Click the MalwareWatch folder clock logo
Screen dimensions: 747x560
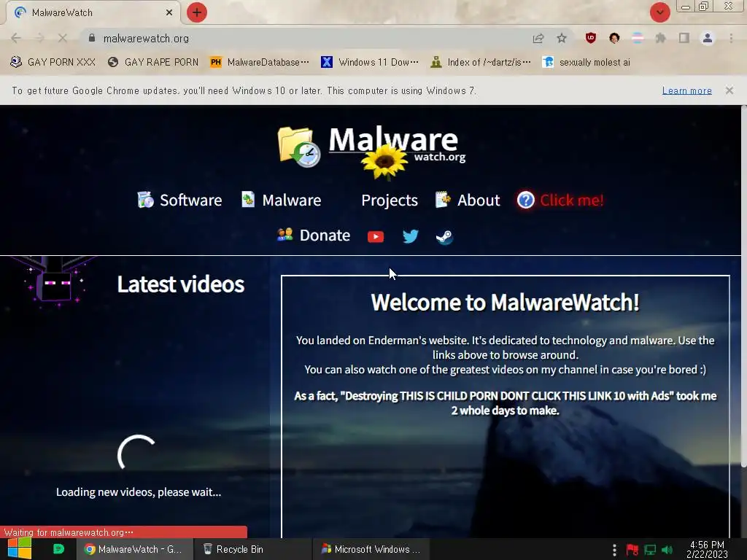point(299,147)
